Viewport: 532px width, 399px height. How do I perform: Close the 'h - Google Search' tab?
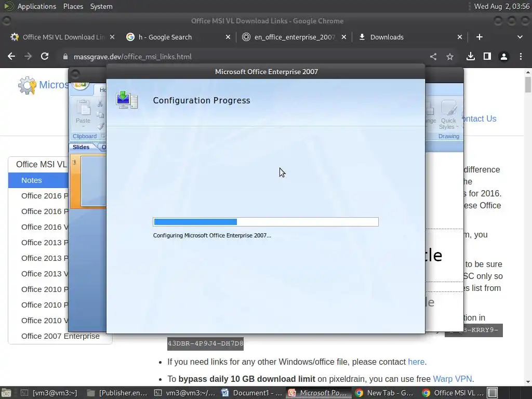[x=228, y=37]
